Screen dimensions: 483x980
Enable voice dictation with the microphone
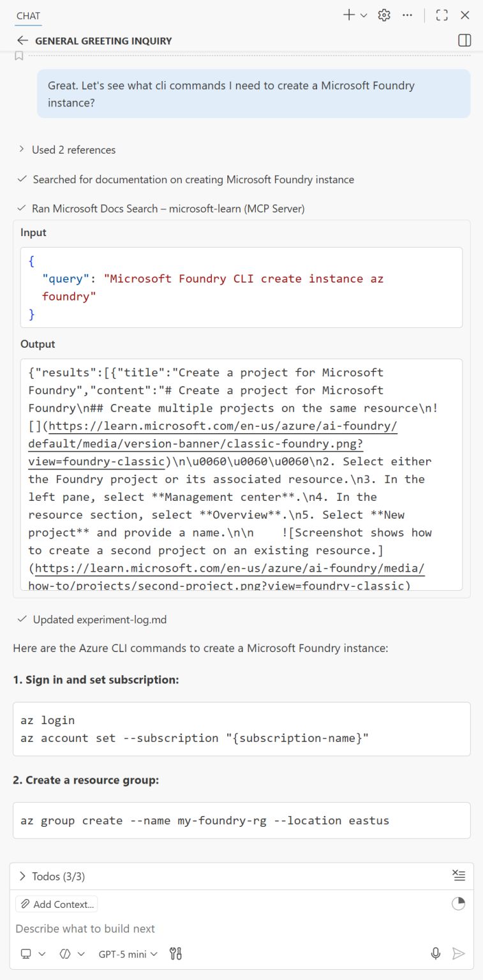(x=436, y=953)
